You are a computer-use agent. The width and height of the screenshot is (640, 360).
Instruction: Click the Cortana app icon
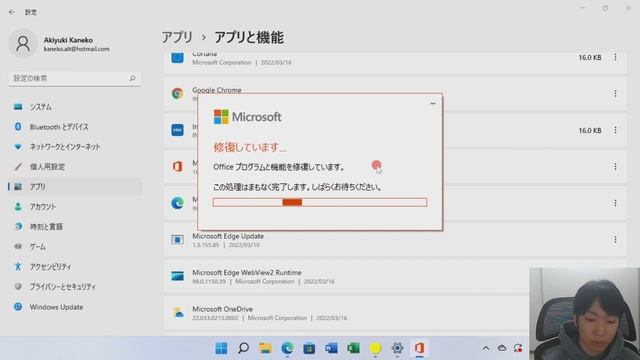(177, 58)
